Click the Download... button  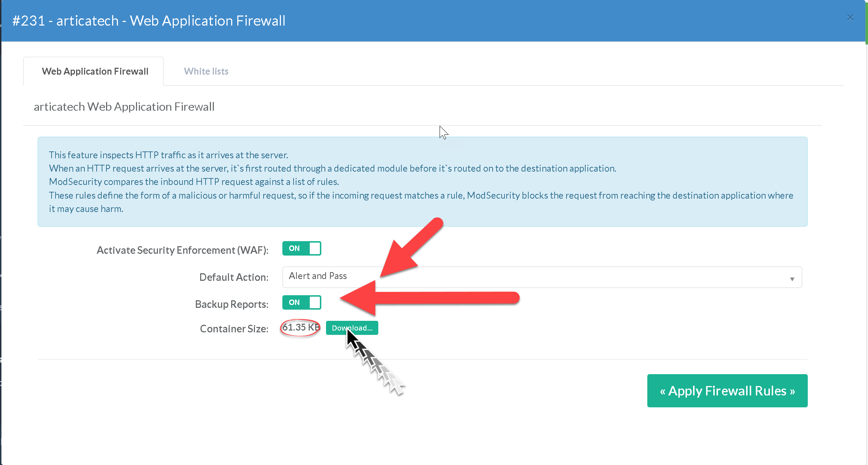coord(352,328)
